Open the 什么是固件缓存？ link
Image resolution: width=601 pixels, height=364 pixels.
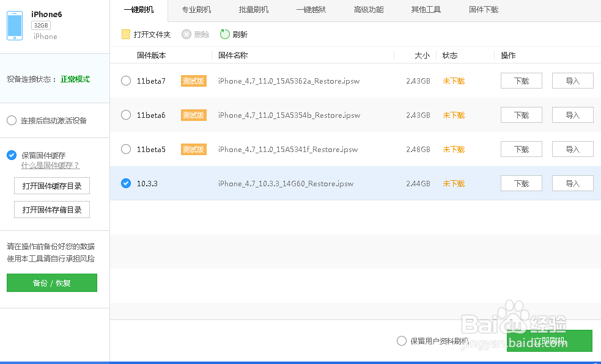click(x=50, y=166)
